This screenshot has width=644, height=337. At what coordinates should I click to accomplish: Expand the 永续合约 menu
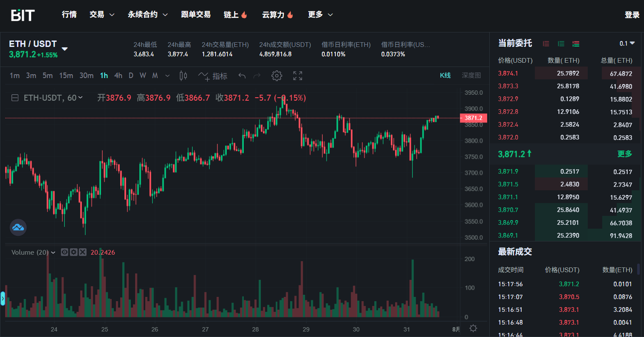147,15
